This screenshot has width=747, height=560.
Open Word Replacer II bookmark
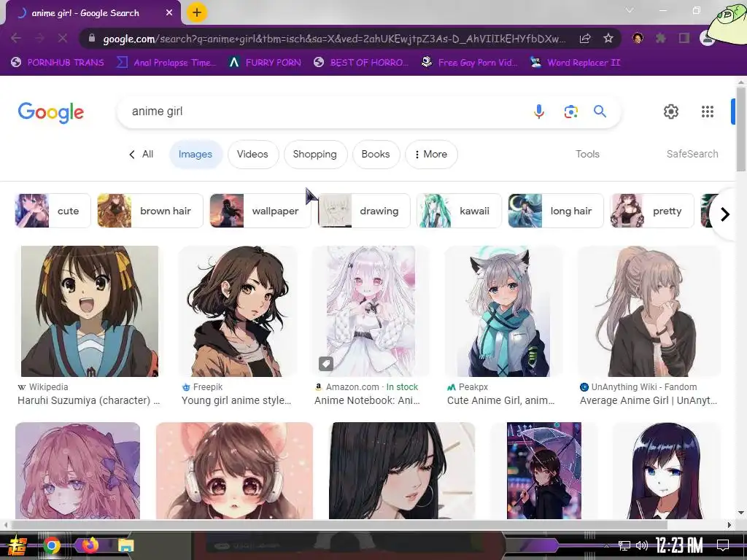(x=575, y=63)
